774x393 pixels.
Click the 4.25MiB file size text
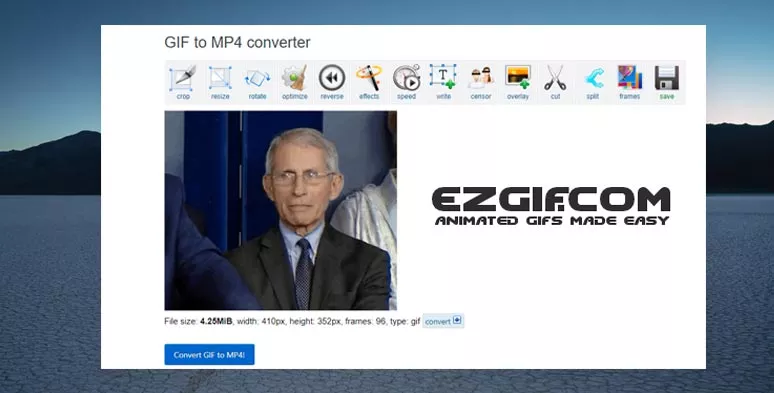click(x=216, y=321)
